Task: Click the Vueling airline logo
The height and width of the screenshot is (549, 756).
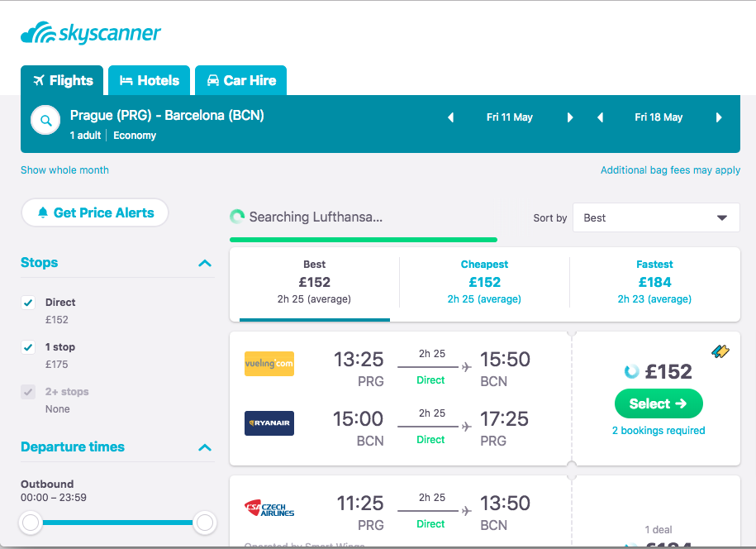Action: (x=269, y=364)
